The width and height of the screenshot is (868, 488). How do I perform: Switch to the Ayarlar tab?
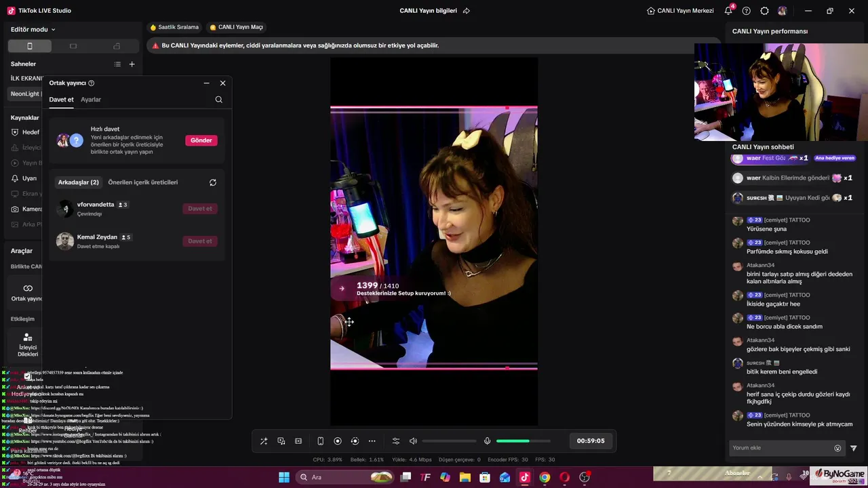tap(91, 100)
